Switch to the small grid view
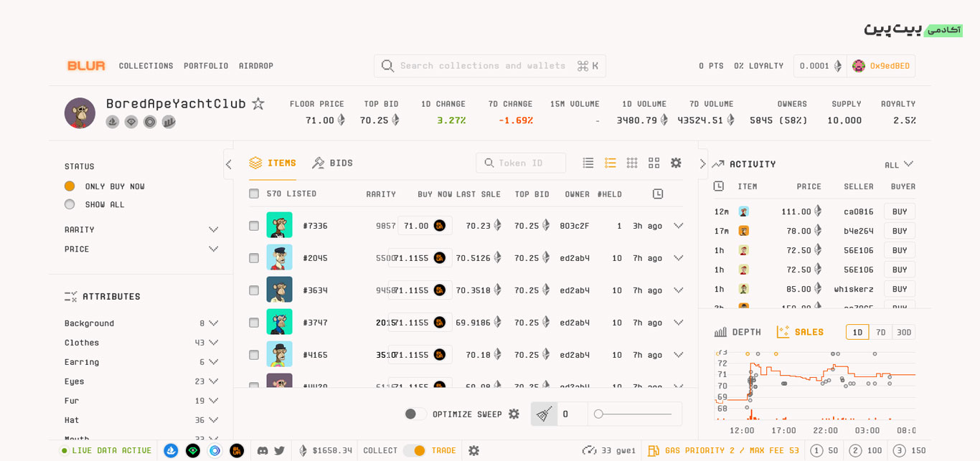 [x=632, y=163]
